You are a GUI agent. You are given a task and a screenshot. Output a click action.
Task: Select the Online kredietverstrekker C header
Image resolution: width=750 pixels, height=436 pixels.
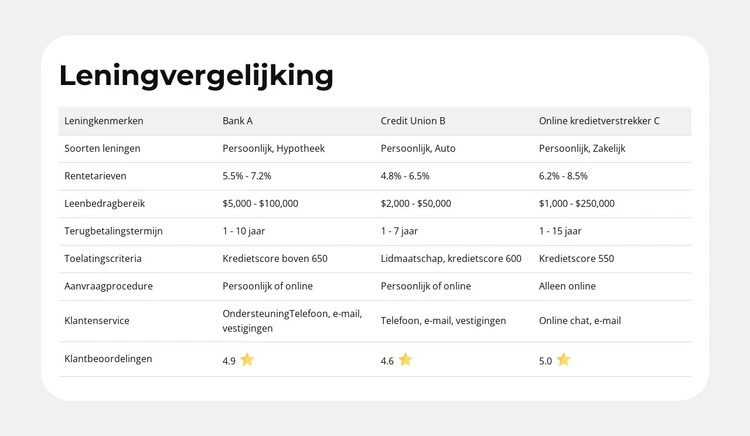click(x=599, y=121)
